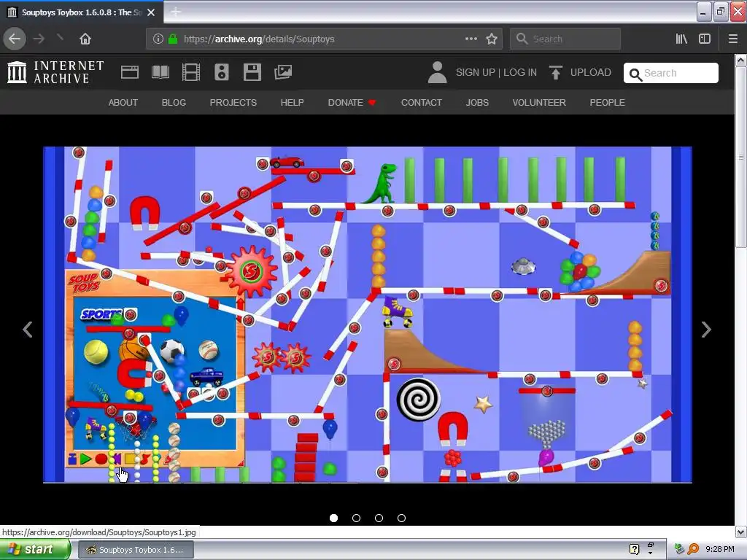Click the page scrollbar down arrow
The width and height of the screenshot is (747, 560).
(x=740, y=532)
